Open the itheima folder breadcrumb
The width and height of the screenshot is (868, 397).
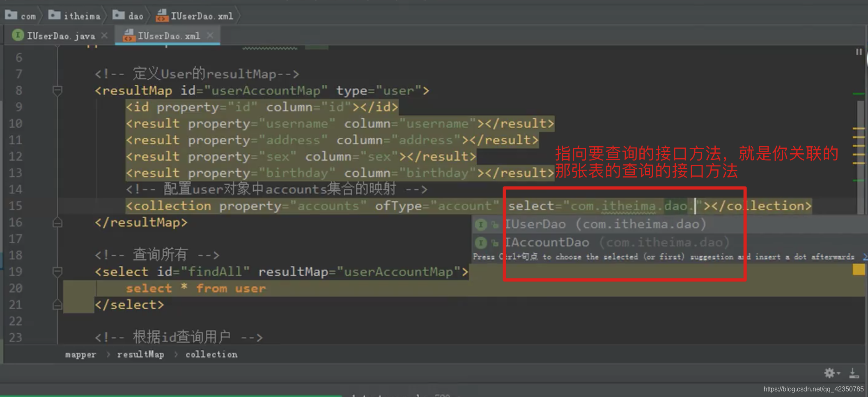[x=75, y=16]
